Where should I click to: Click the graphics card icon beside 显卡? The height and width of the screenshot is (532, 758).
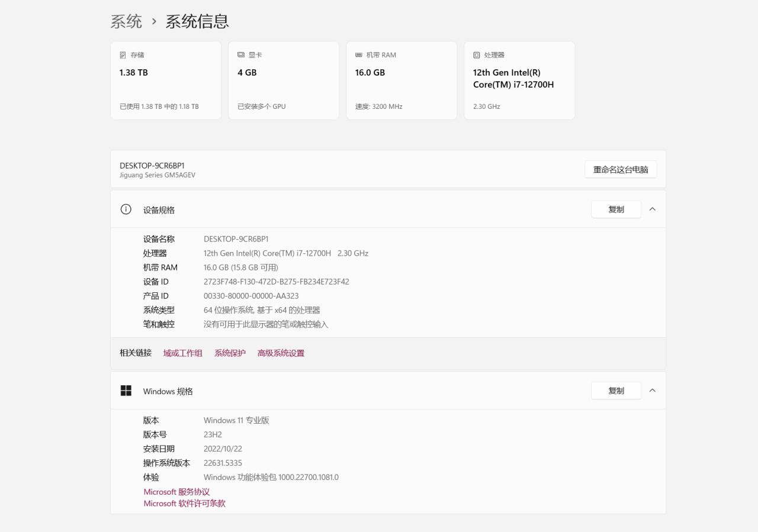(x=241, y=55)
